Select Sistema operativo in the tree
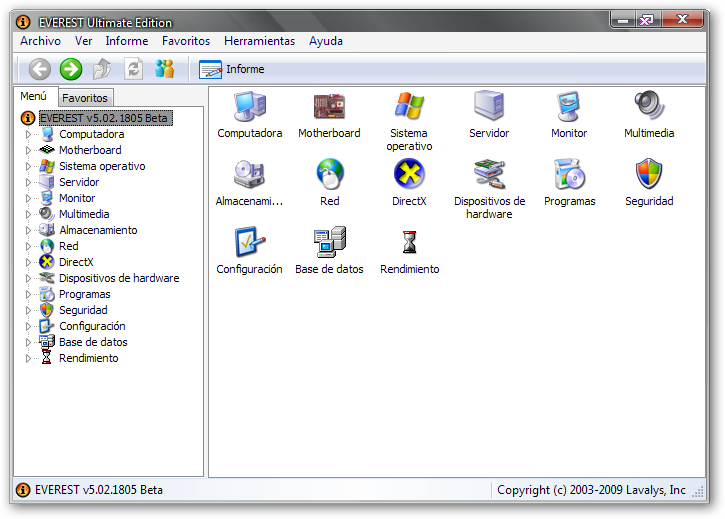725x519 pixels. pyautogui.click(x=102, y=166)
